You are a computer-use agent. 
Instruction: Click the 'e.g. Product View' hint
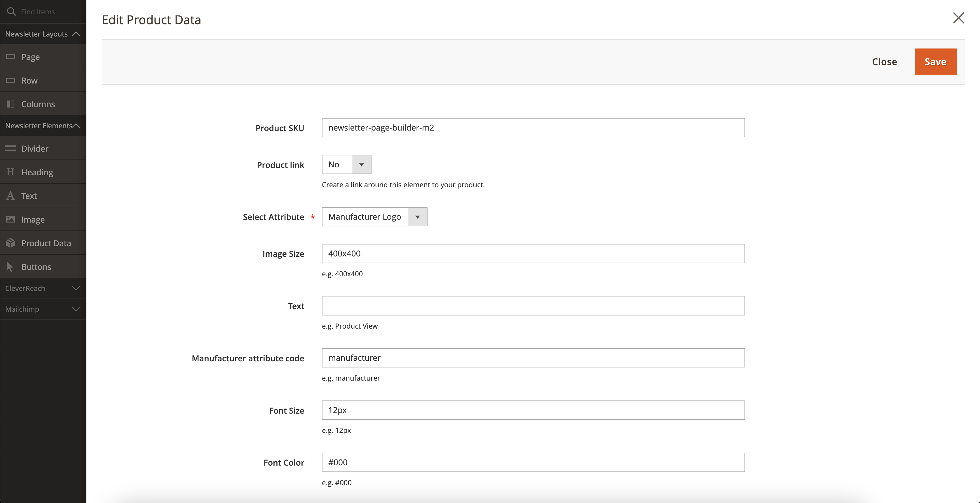(350, 326)
